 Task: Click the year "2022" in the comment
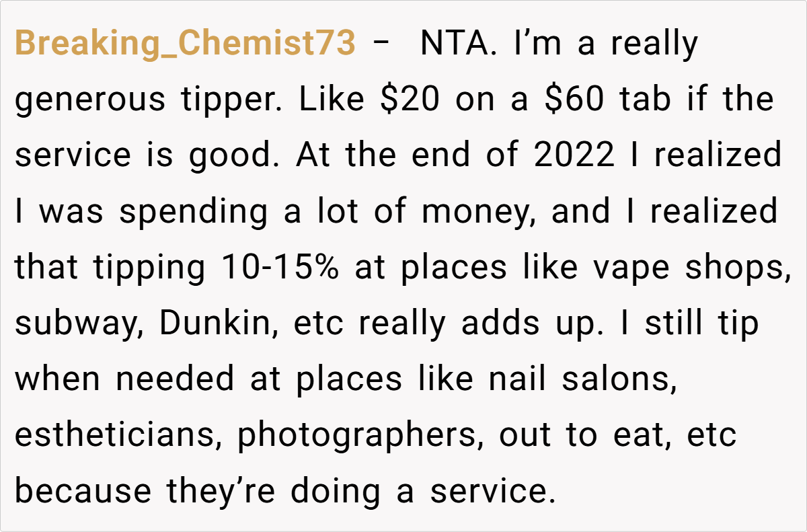pos(574,156)
